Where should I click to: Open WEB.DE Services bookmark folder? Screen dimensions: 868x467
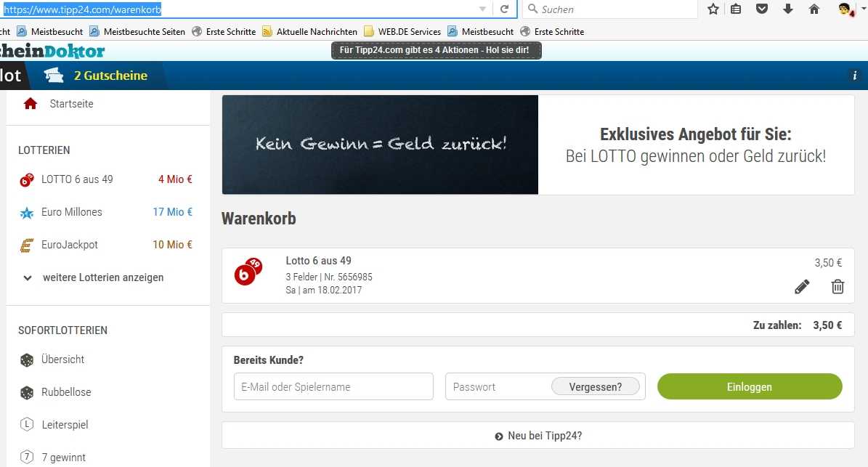402,31
